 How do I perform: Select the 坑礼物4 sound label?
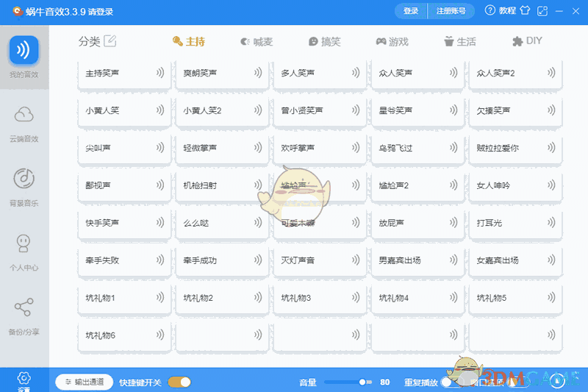click(x=393, y=298)
